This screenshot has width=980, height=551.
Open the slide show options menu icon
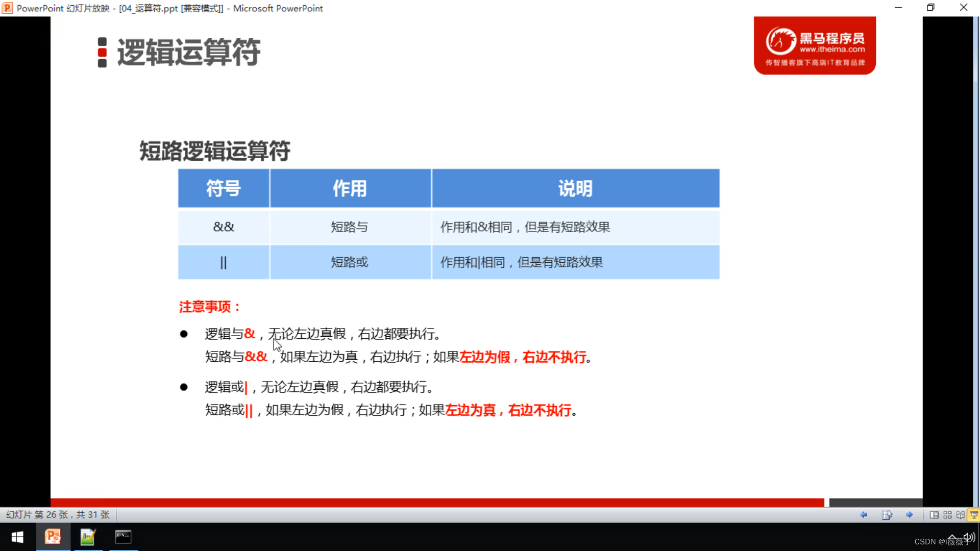(x=887, y=515)
